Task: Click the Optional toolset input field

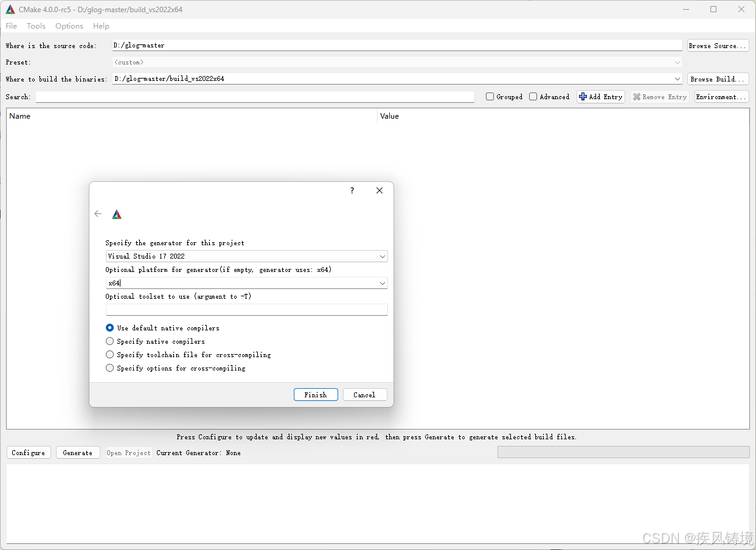Action: tap(246, 310)
